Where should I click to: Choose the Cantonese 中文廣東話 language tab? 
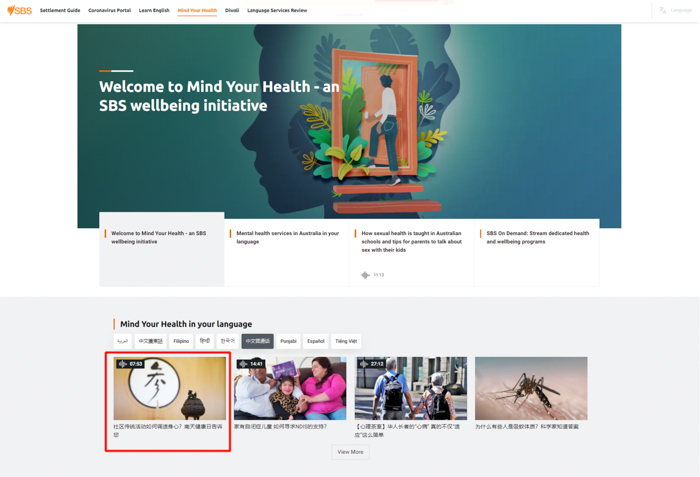tap(150, 341)
